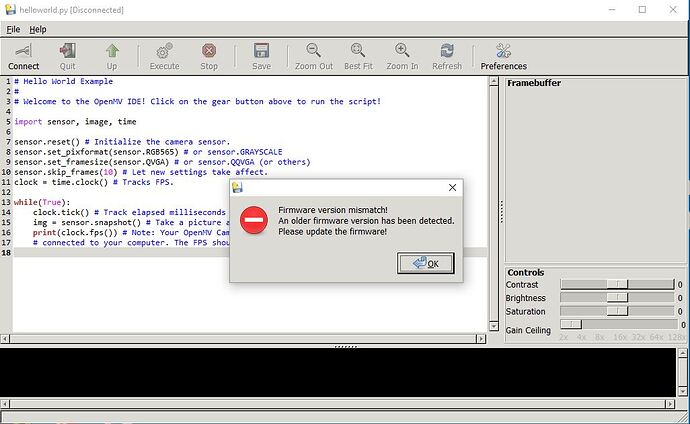Click the Zoom In magnifier icon
The width and height of the screenshot is (690, 424).
tap(402, 51)
